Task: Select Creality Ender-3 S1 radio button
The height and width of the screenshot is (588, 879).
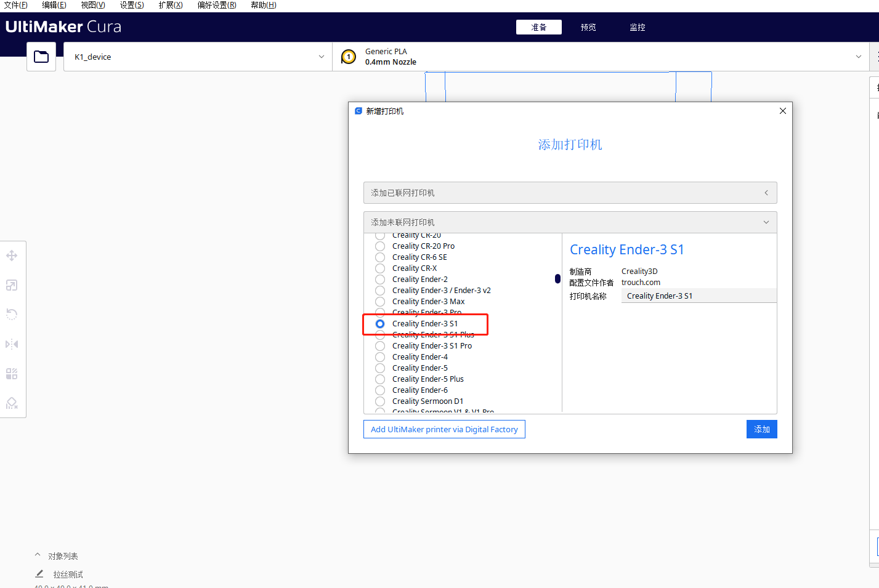Action: [x=380, y=324]
